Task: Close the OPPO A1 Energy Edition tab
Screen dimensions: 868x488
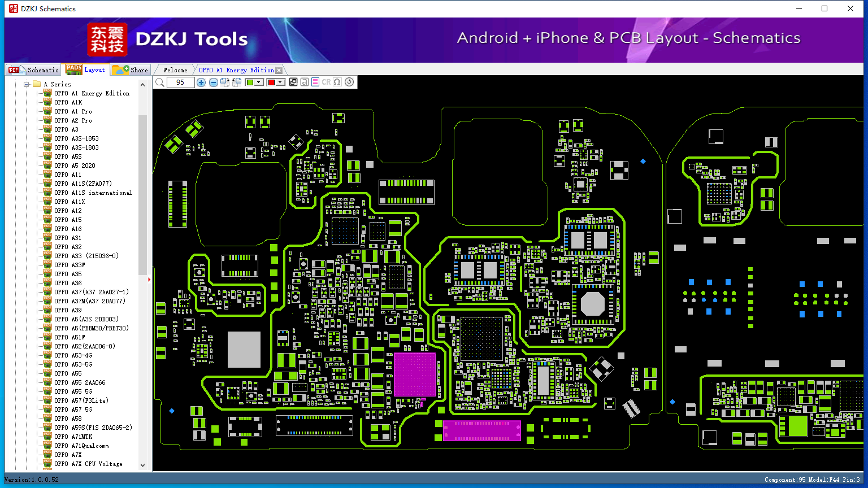Action: coord(279,70)
